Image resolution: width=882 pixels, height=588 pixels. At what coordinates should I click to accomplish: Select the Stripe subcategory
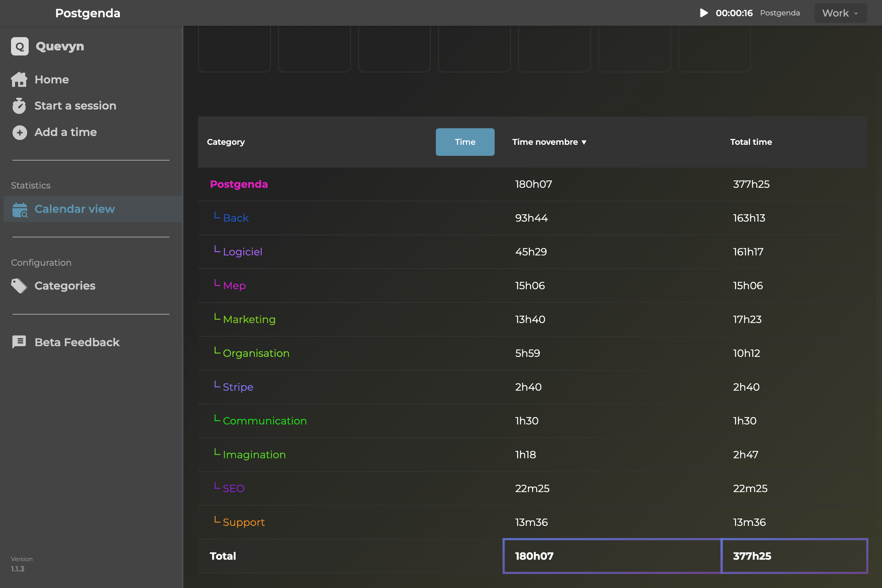[x=238, y=387]
